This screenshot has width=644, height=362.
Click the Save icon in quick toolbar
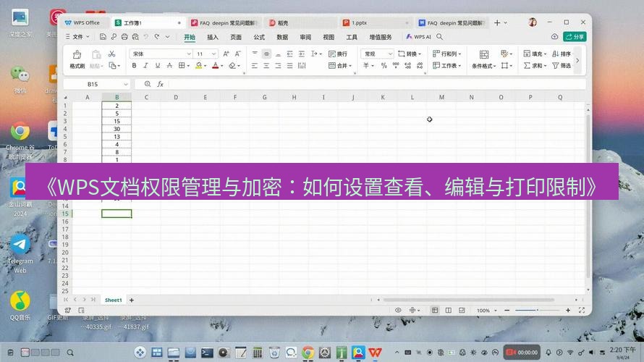(x=103, y=37)
